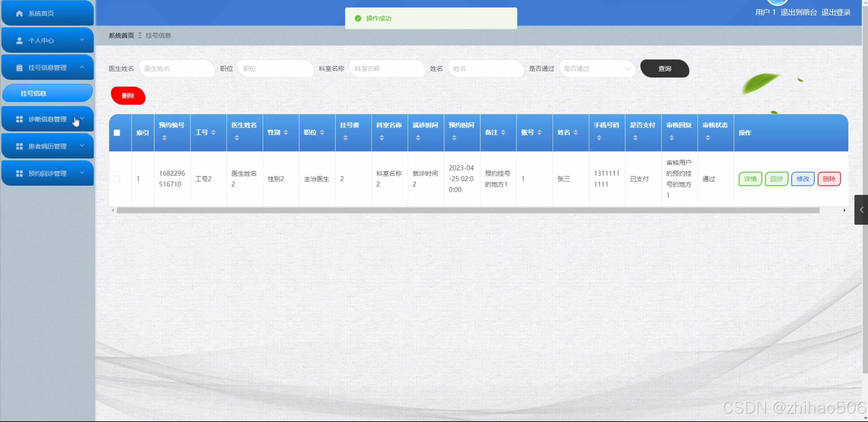Sort the 挂号费 column using its arrows
Screen dimensions: 868x422
click(345, 138)
